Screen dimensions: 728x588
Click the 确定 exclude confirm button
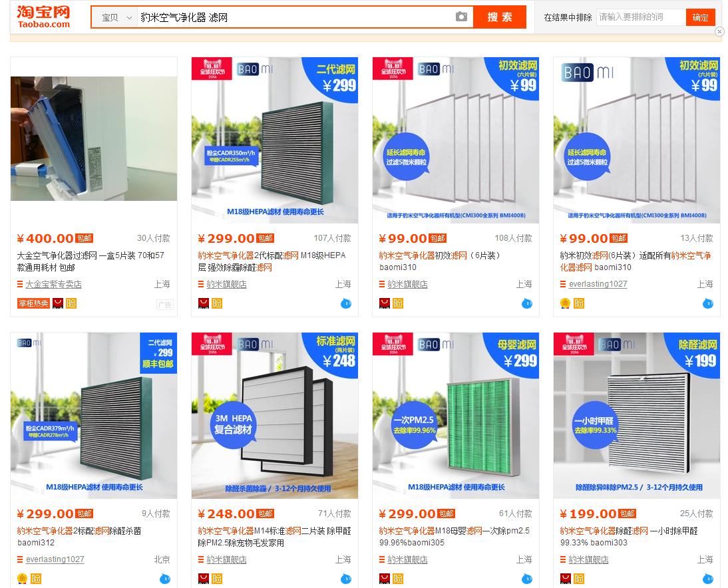point(700,17)
